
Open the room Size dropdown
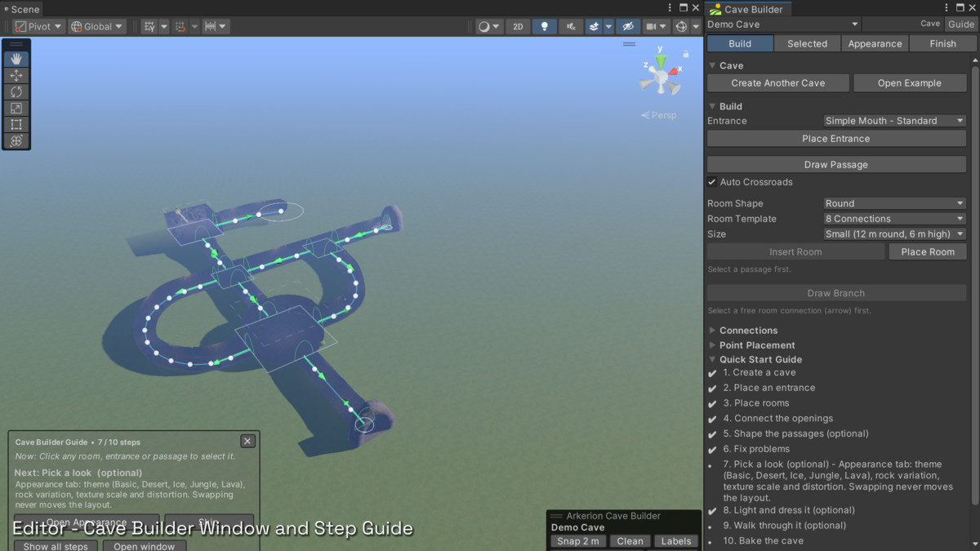tap(894, 234)
